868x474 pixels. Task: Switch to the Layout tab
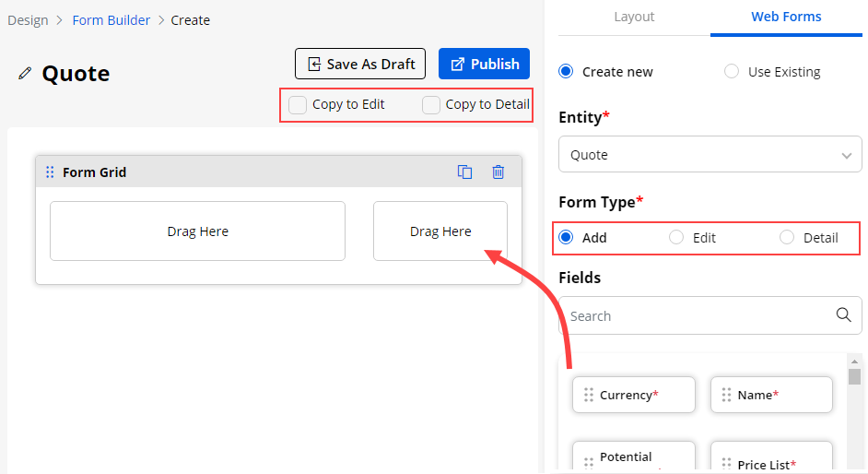coord(634,17)
